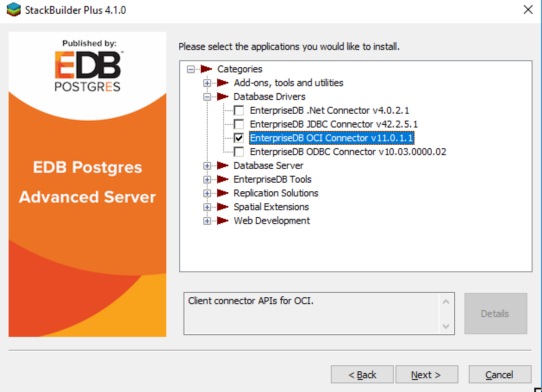Screen dimensions: 542x392
Task: Select Add-ons, tools and utilities label
Action: pyautogui.click(x=288, y=83)
